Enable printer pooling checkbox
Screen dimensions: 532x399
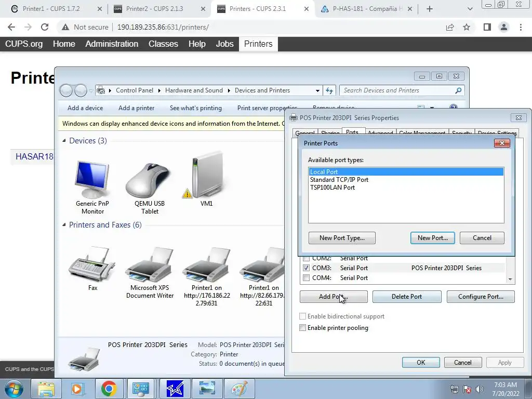pos(303,328)
